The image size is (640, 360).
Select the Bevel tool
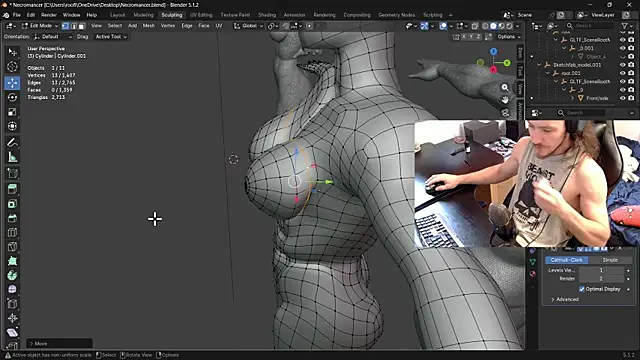point(13,218)
